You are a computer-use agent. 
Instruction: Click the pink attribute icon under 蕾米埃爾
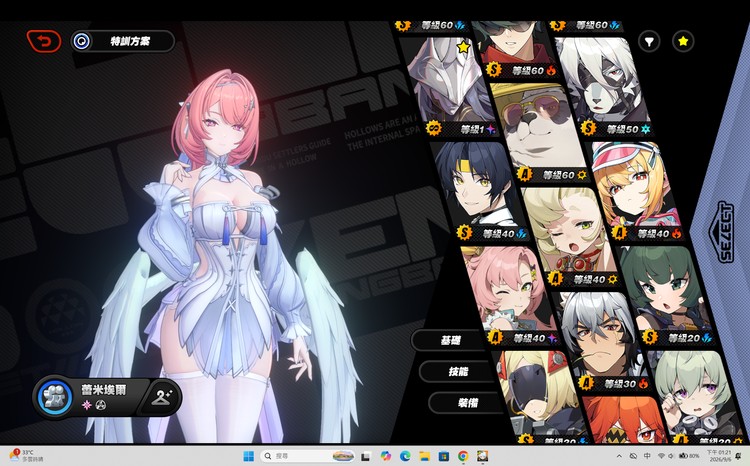click(87, 405)
